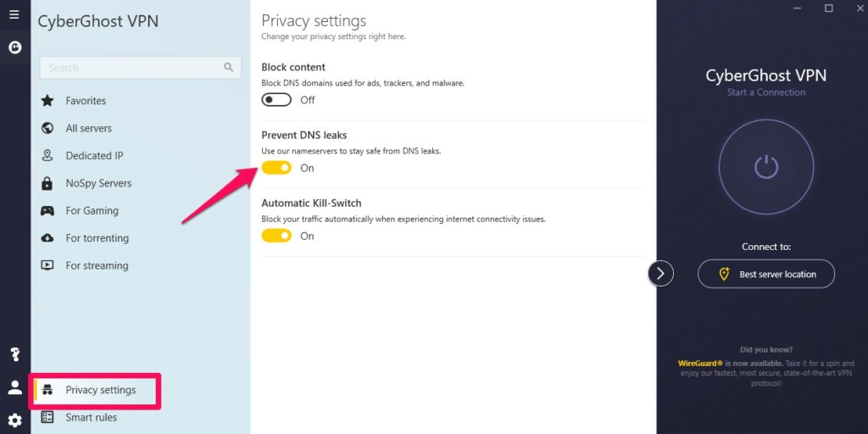Collapse panel with the round arrow button
Image resolution: width=868 pixels, height=434 pixels.
(660, 273)
